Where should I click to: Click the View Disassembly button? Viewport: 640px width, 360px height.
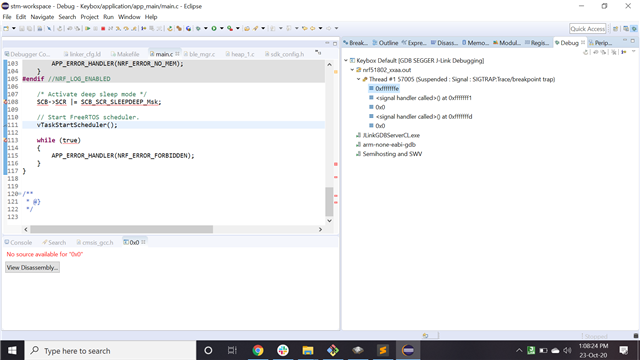[x=32, y=267]
